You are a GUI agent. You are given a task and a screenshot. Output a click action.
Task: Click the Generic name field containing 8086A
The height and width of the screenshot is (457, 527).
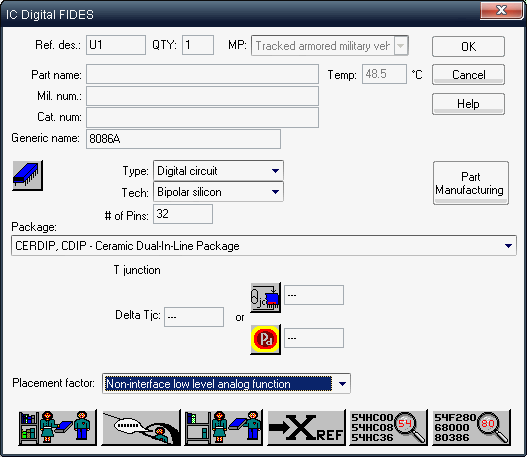coord(183,139)
